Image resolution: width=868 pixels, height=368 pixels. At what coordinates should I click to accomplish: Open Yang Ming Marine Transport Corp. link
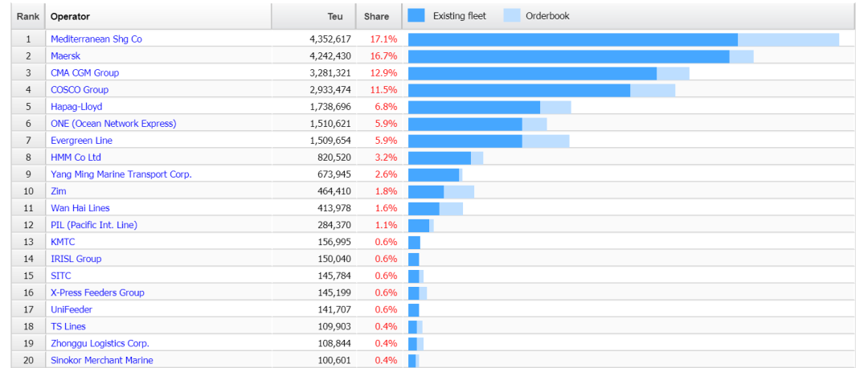point(121,174)
